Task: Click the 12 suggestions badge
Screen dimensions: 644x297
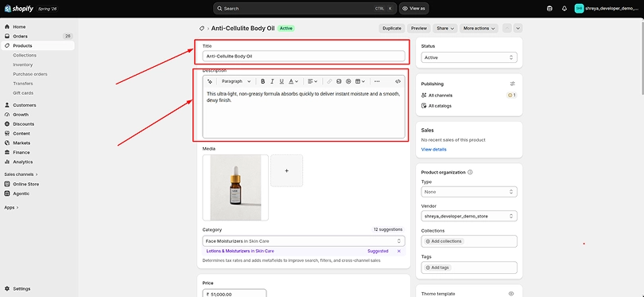Action: [388, 229]
